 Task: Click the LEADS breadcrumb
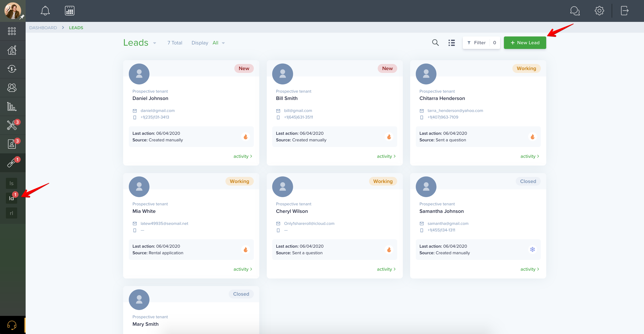coord(76,28)
